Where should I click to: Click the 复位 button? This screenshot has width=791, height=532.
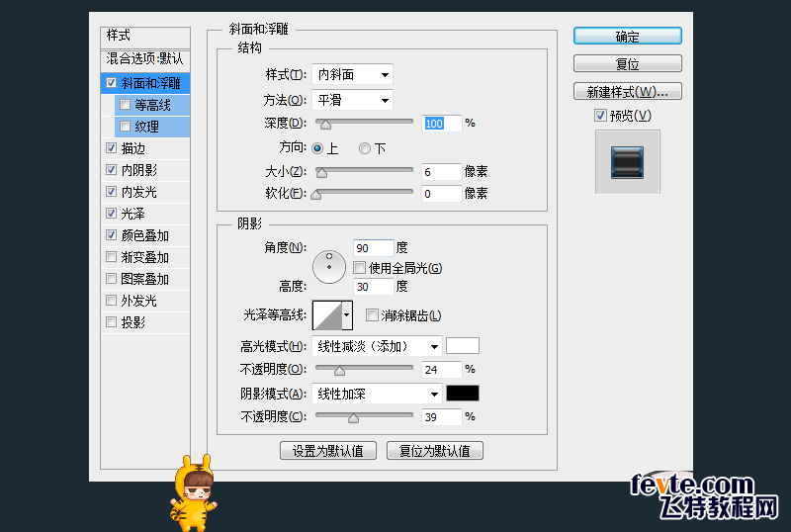tap(628, 63)
